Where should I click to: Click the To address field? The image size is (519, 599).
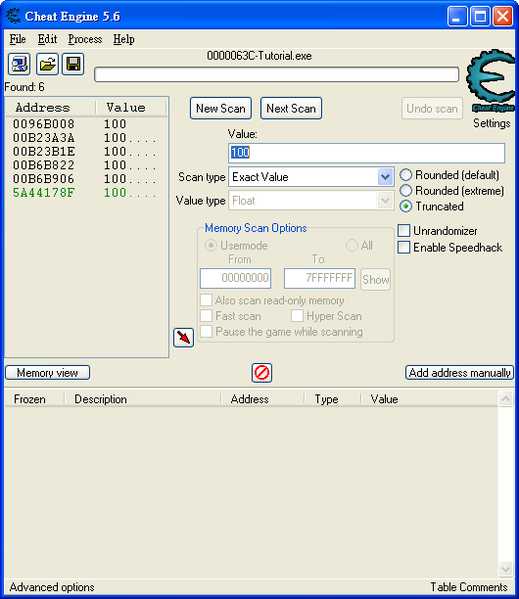click(x=320, y=278)
